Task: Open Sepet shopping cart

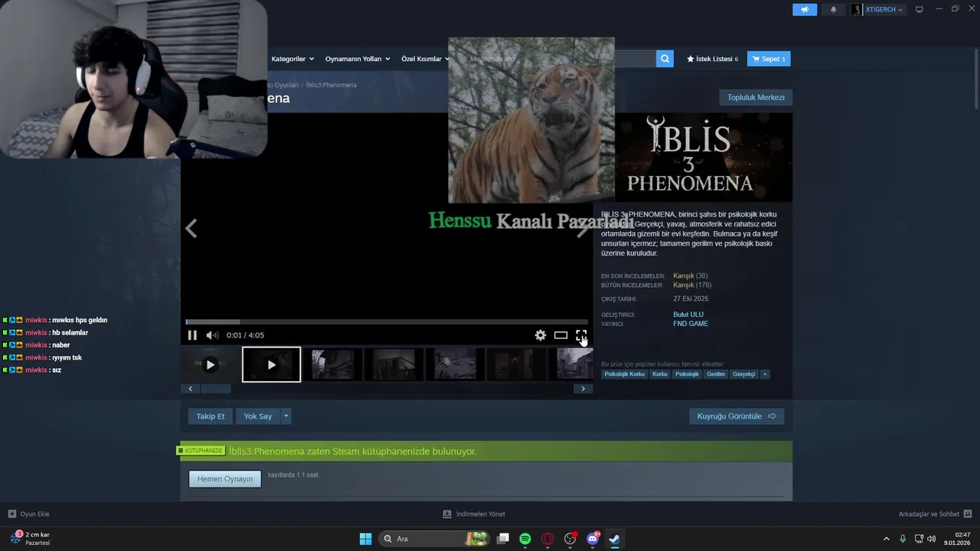Action: (x=769, y=59)
